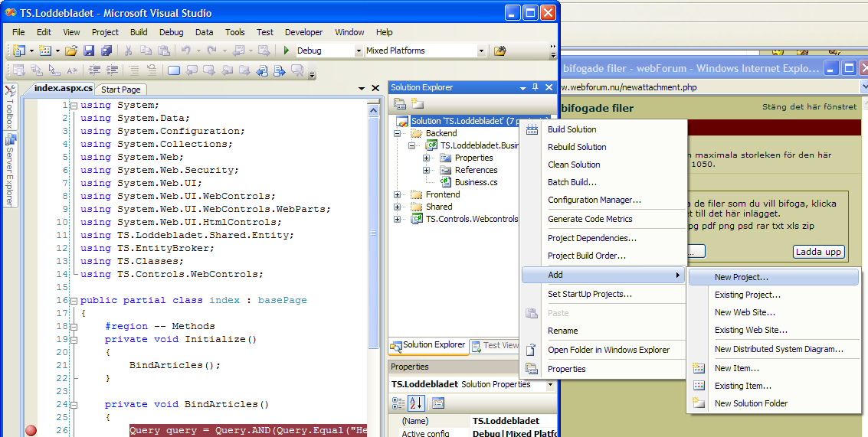Collapse the using directives block at line 1
This screenshot has width=868, height=437.
click(x=74, y=105)
